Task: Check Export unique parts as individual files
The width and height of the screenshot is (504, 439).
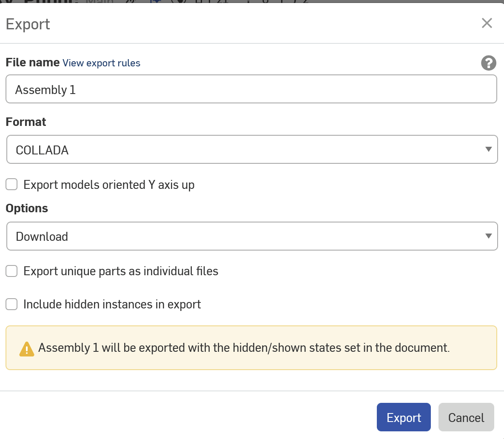Action: (11, 271)
